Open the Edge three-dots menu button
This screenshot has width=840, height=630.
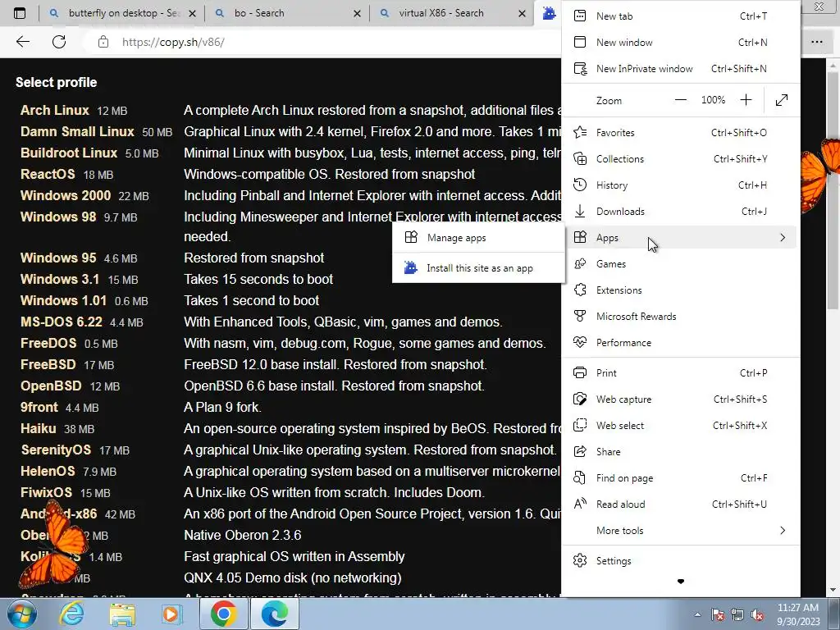[817, 42]
